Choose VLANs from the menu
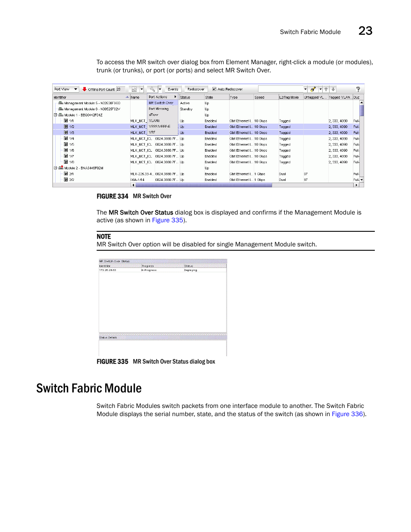This screenshot has height=532, width=411. tap(162, 121)
